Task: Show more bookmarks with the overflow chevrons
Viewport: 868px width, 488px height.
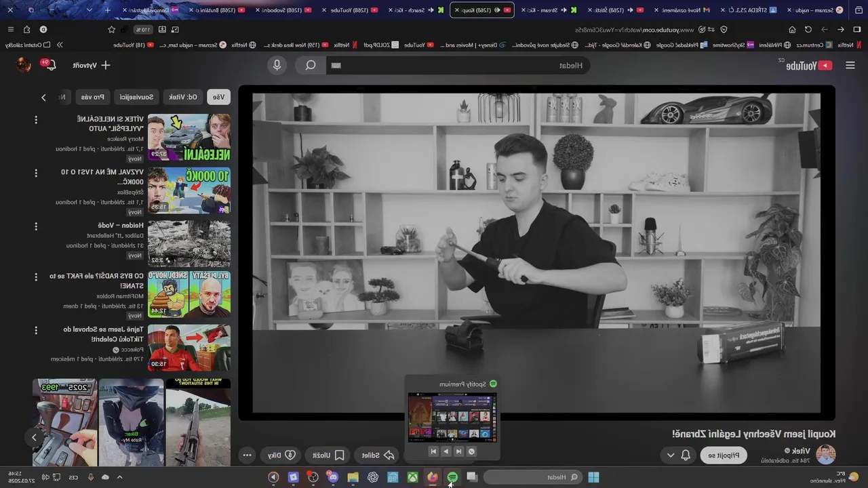Action: (60, 45)
